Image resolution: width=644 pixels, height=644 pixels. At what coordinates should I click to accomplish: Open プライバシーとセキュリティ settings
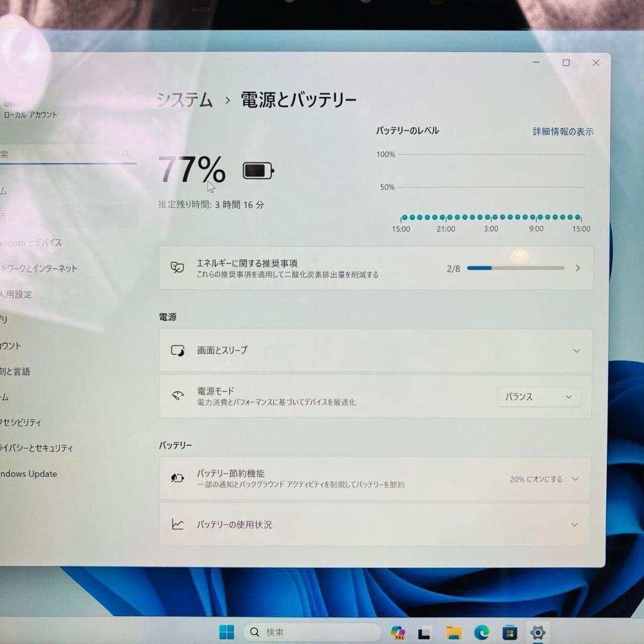click(36, 448)
